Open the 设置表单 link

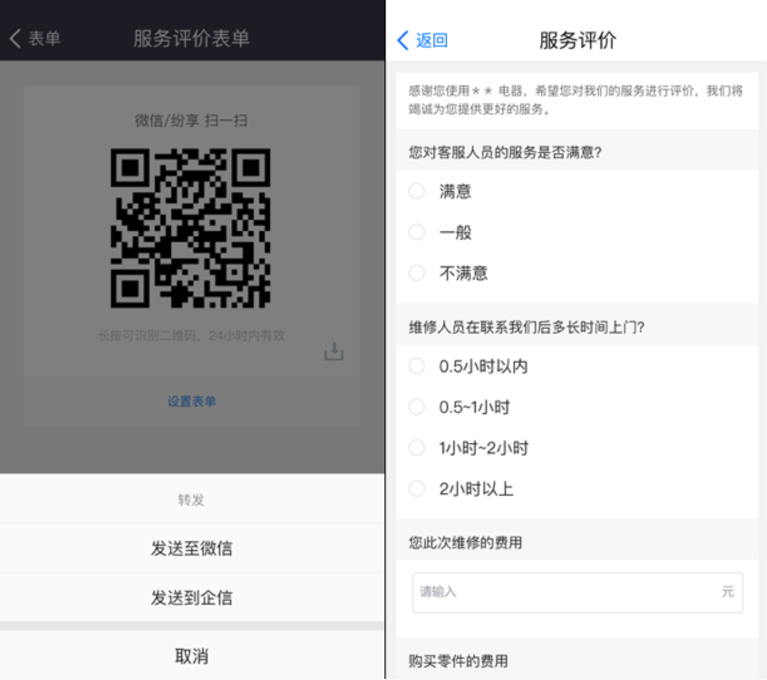tap(192, 402)
